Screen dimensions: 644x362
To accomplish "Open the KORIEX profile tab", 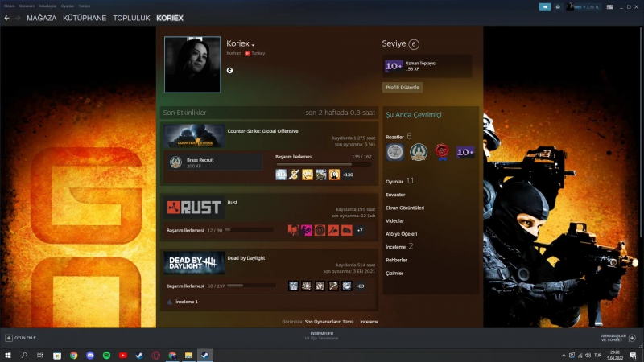I will 170,18.
